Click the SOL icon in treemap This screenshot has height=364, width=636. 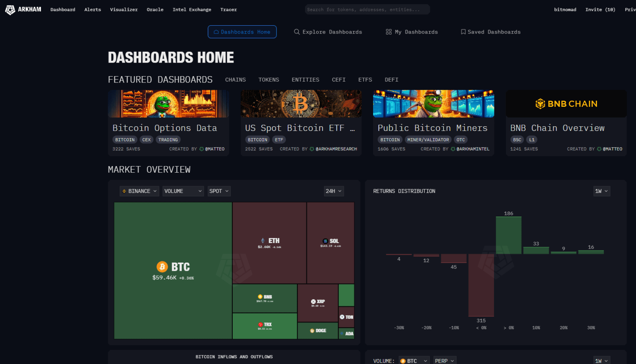[325, 241]
